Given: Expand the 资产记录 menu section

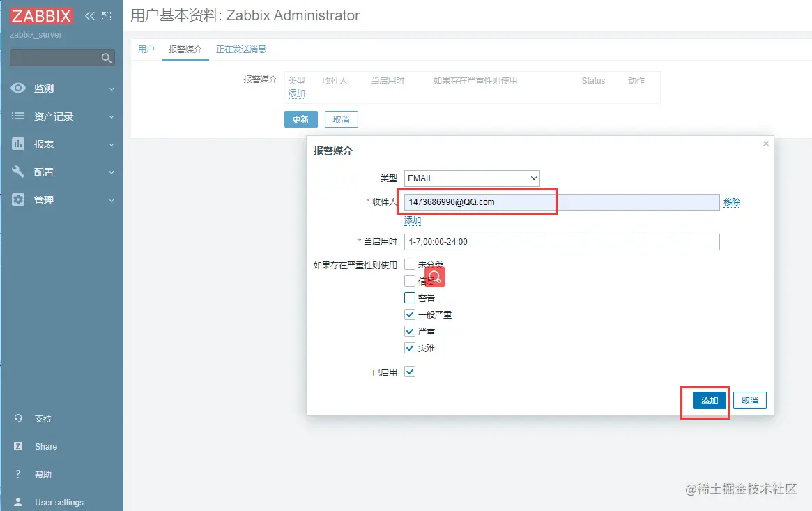Looking at the screenshot, I should (x=61, y=116).
